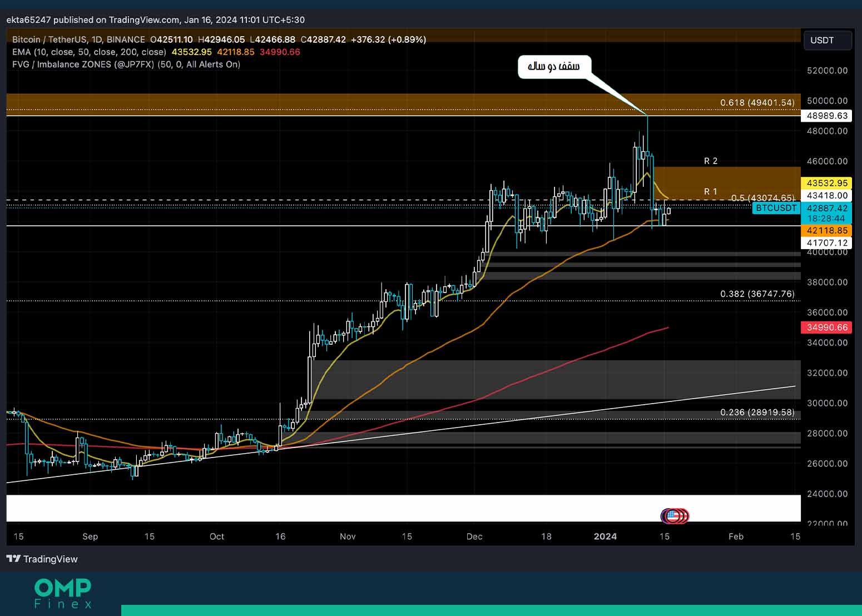Screen dimensions: 862x616
Task: Click the red 34990.66 axis price tag
Action: (x=828, y=327)
